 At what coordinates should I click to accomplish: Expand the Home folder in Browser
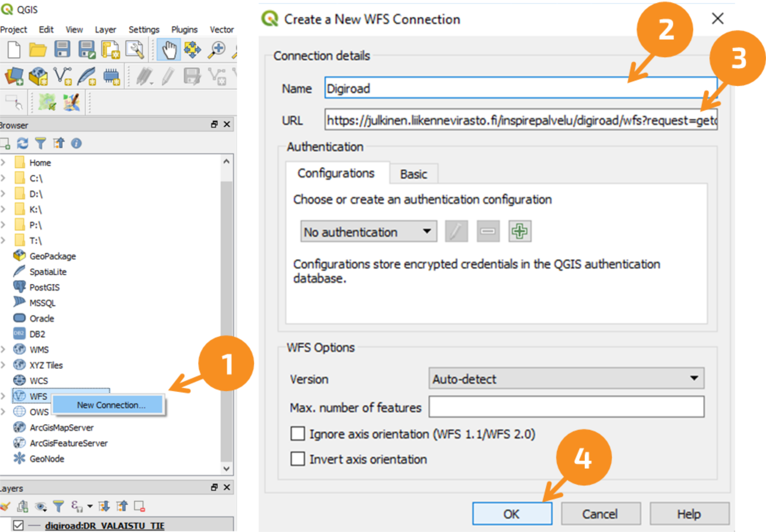[x=3, y=162]
